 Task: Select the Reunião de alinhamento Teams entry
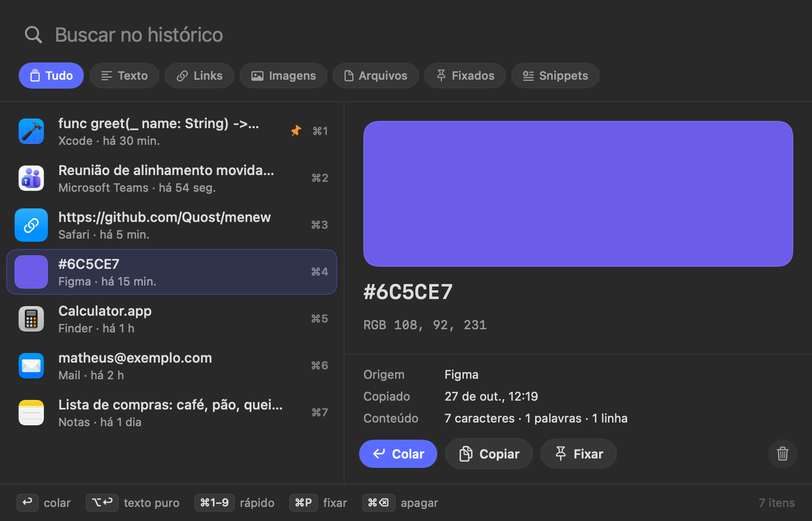click(x=172, y=178)
